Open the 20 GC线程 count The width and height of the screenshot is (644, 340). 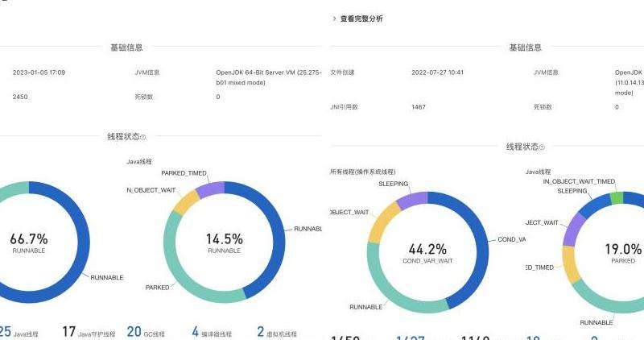point(145,333)
